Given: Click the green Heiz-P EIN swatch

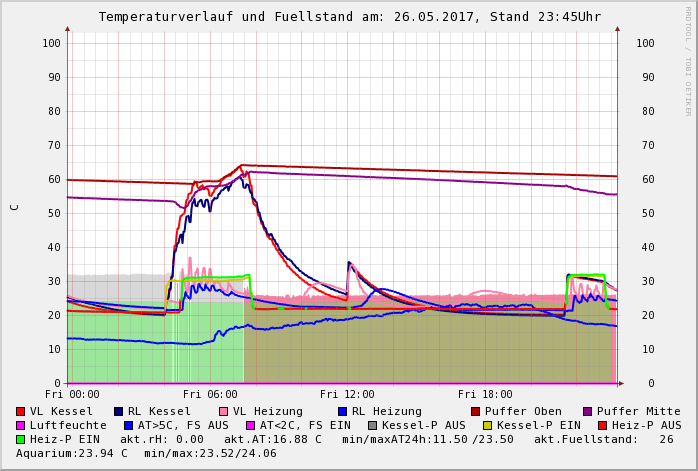Looking at the screenshot, I should (x=21, y=439).
